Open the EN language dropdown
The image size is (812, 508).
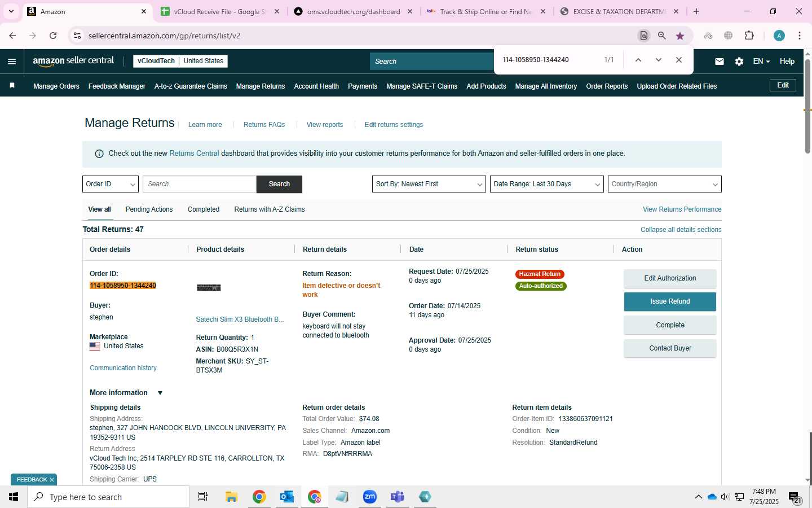point(761,62)
